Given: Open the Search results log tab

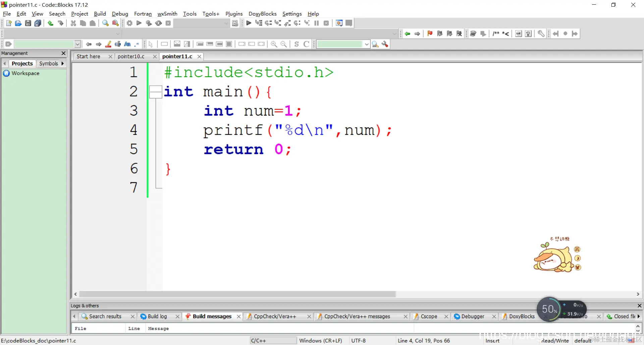Looking at the screenshot, I should [105, 316].
